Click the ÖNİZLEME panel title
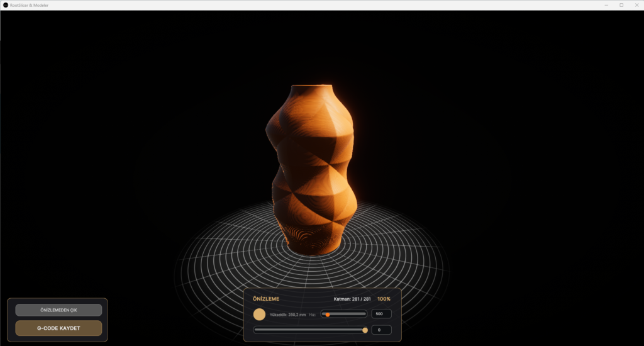The width and height of the screenshot is (644, 346). (265, 299)
